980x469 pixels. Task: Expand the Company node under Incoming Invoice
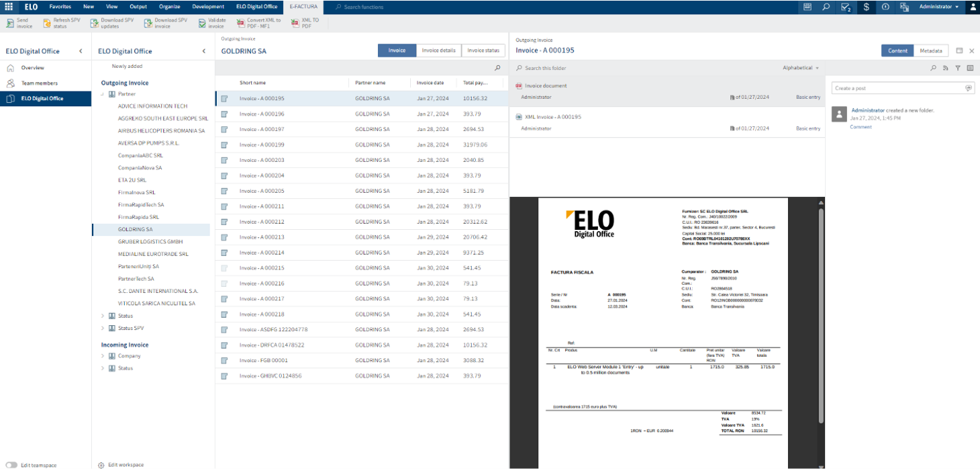coord(103,356)
